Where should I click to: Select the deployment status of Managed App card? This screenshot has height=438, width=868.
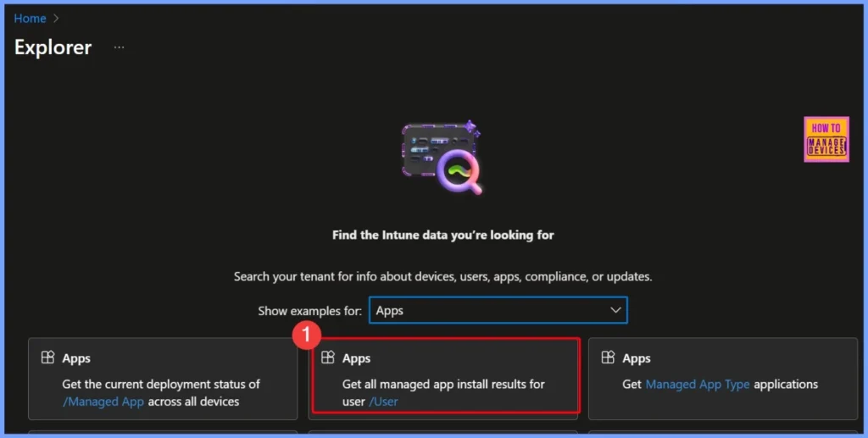tap(163, 379)
